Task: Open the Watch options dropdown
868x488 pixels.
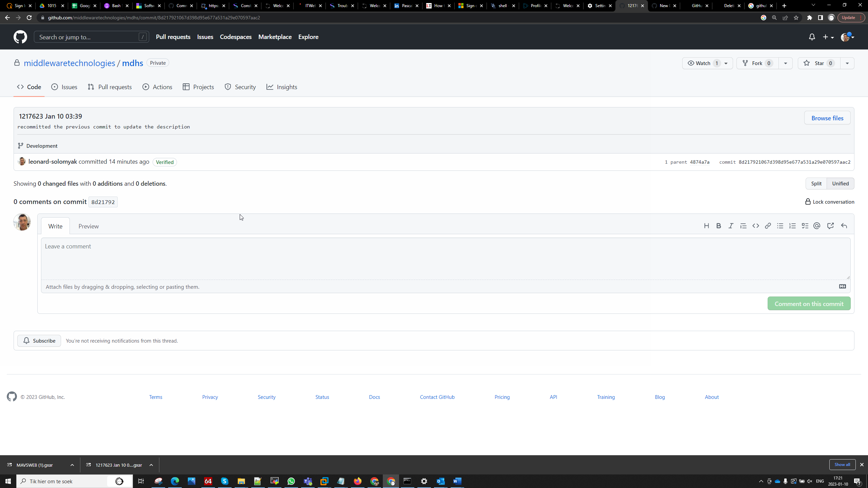Action: (x=726, y=63)
